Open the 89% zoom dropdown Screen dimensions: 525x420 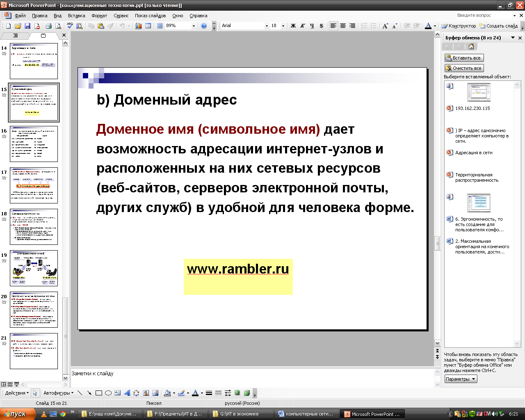194,26
